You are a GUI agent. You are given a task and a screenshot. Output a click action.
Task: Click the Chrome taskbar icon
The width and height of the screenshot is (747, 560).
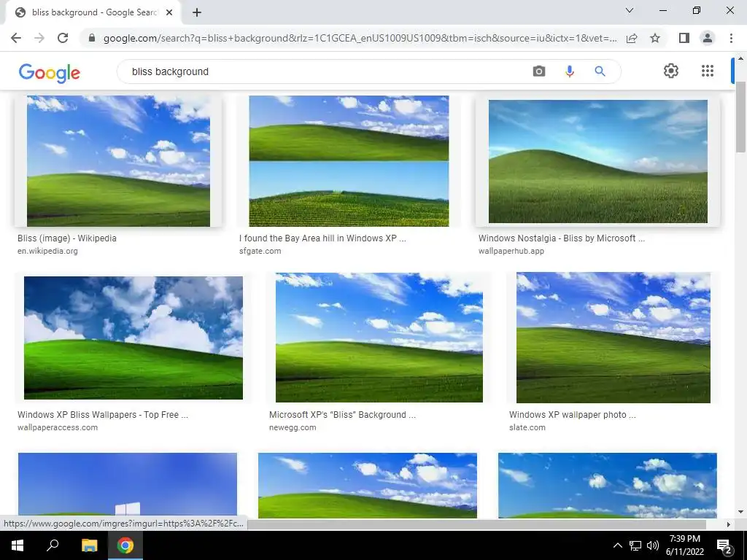125,545
